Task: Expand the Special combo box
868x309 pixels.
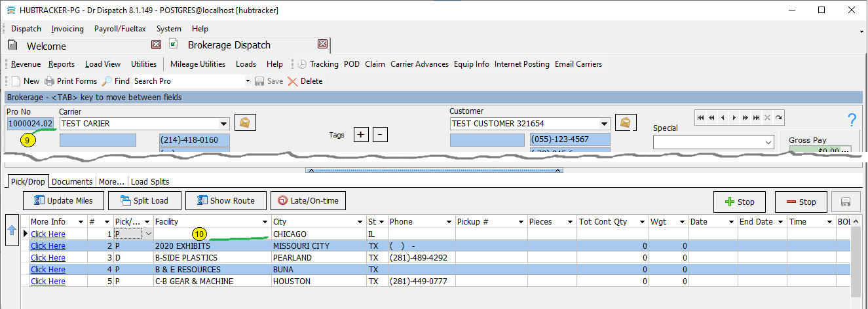Action: click(x=768, y=142)
